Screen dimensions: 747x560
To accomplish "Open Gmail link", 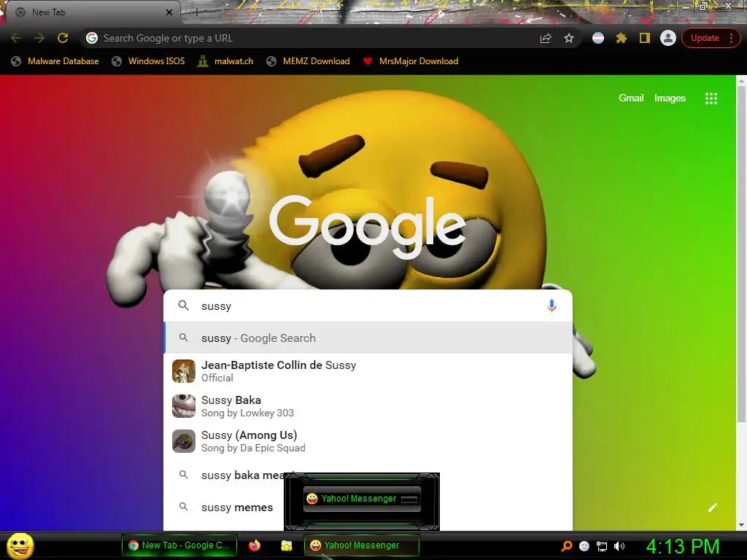I will 631,98.
